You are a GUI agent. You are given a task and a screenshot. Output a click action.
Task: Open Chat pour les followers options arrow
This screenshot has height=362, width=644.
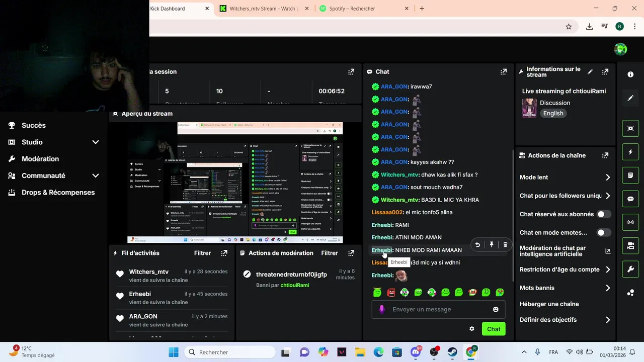point(608,196)
